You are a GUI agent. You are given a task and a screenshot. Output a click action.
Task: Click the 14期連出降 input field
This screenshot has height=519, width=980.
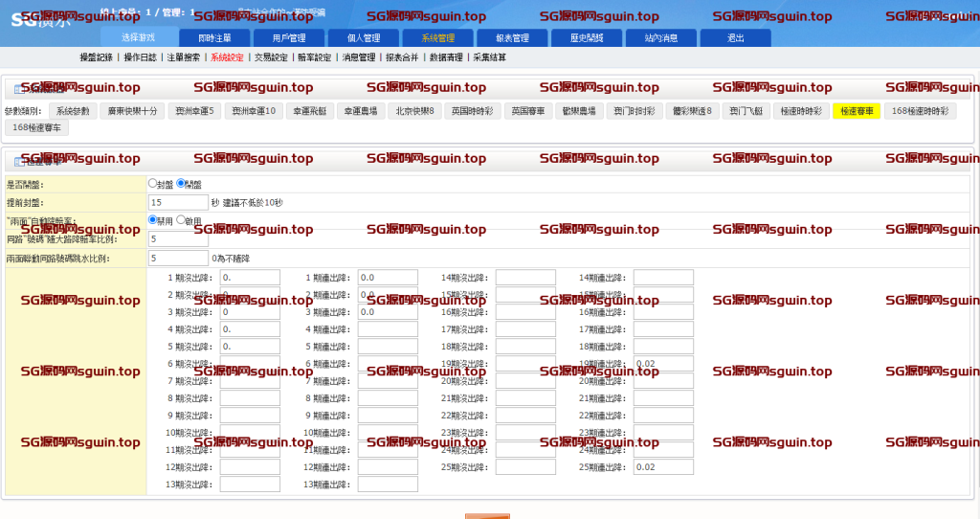pos(664,278)
